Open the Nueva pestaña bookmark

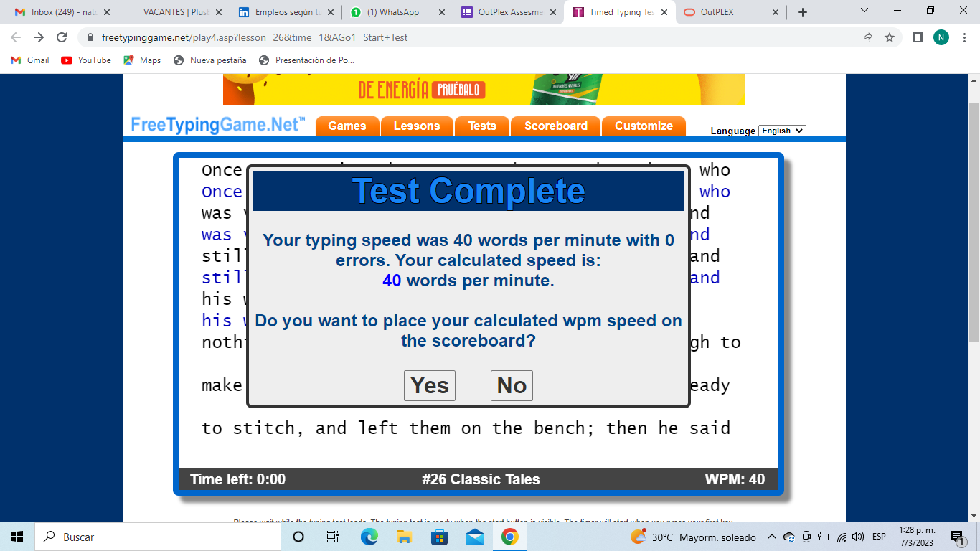pos(210,60)
